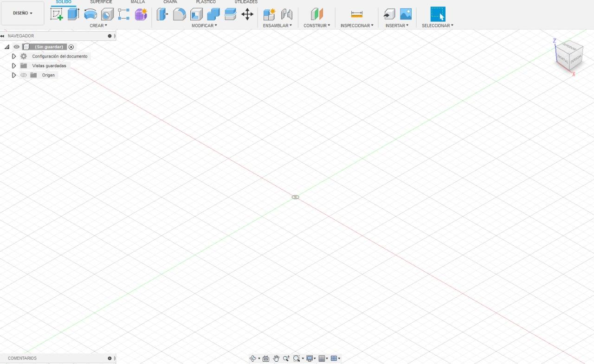594x364 pixels.
Task: Expand COMENTARIOS with the round plus button
Action: coord(110,358)
